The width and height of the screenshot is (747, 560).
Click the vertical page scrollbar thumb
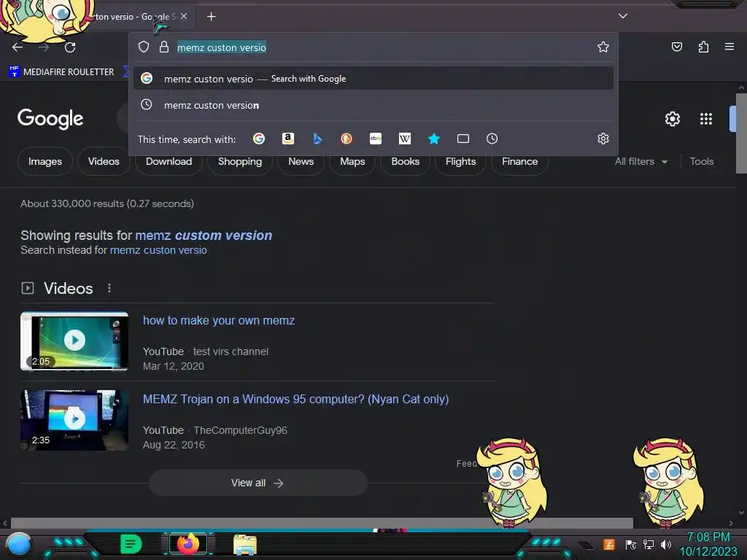pyautogui.click(x=741, y=133)
